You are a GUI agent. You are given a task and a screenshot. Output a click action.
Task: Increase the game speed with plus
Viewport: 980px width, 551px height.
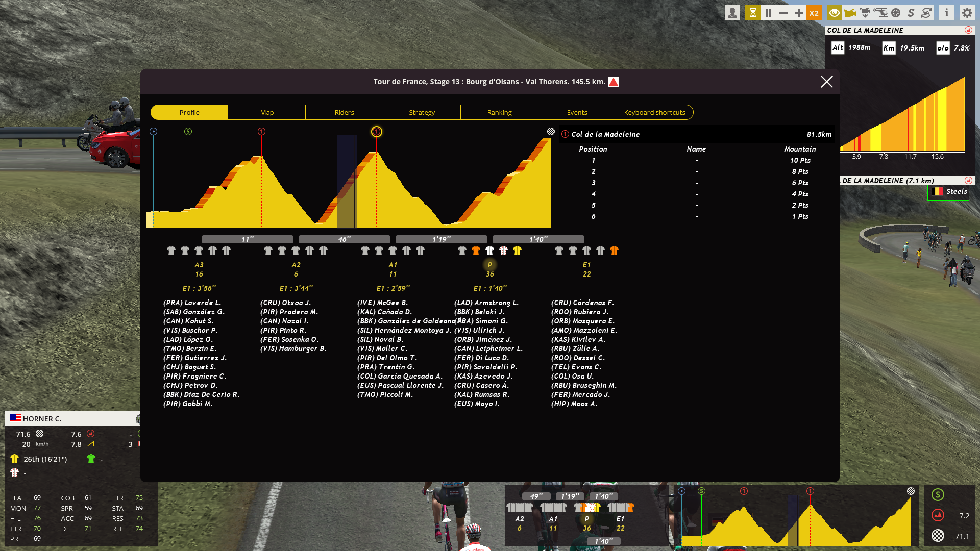pos(799,13)
